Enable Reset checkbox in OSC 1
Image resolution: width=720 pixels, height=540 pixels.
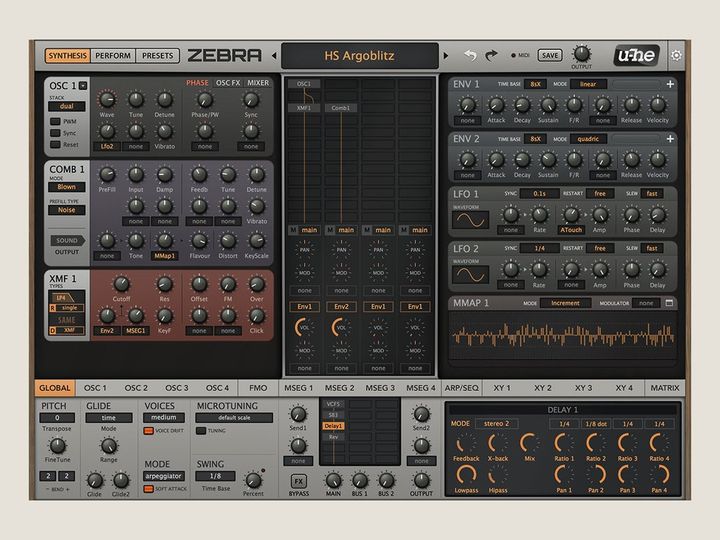pyautogui.click(x=56, y=145)
